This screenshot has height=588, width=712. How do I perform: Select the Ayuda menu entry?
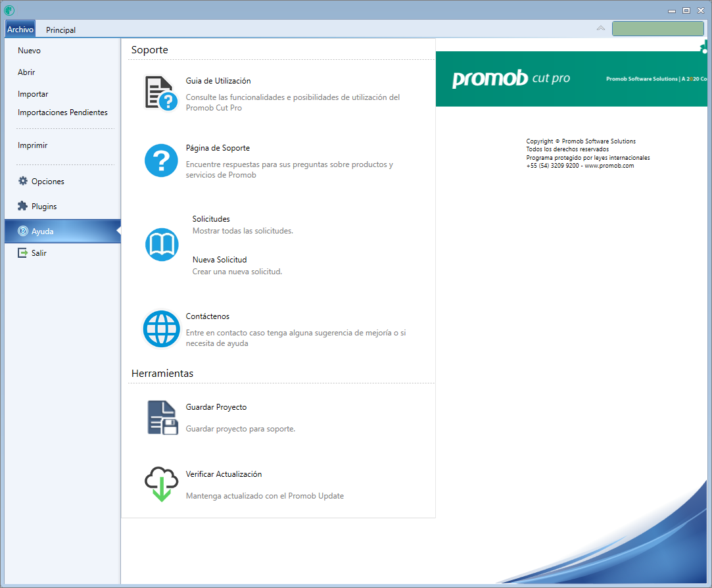62,231
